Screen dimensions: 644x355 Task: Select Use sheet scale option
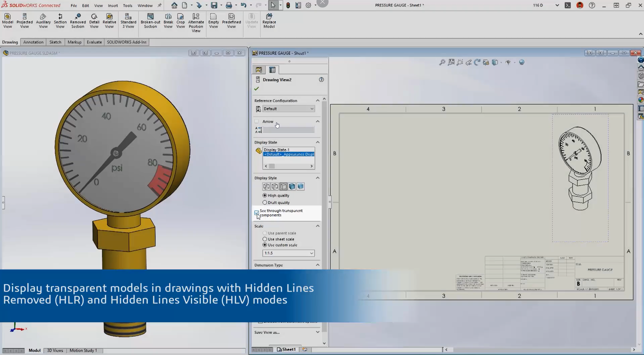[265, 239]
